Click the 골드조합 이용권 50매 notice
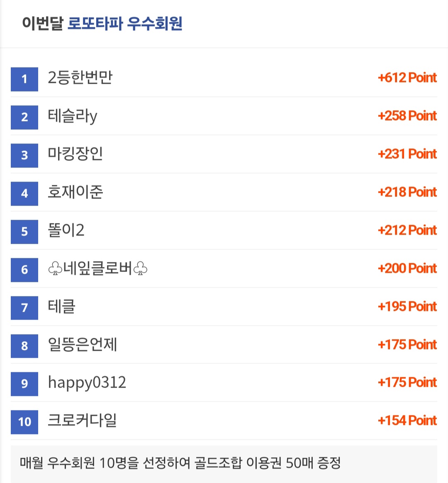 coord(180,463)
